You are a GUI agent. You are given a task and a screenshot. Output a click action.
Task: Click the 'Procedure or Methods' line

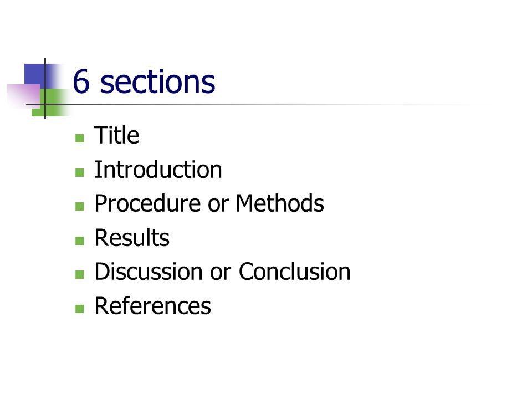pos(209,203)
